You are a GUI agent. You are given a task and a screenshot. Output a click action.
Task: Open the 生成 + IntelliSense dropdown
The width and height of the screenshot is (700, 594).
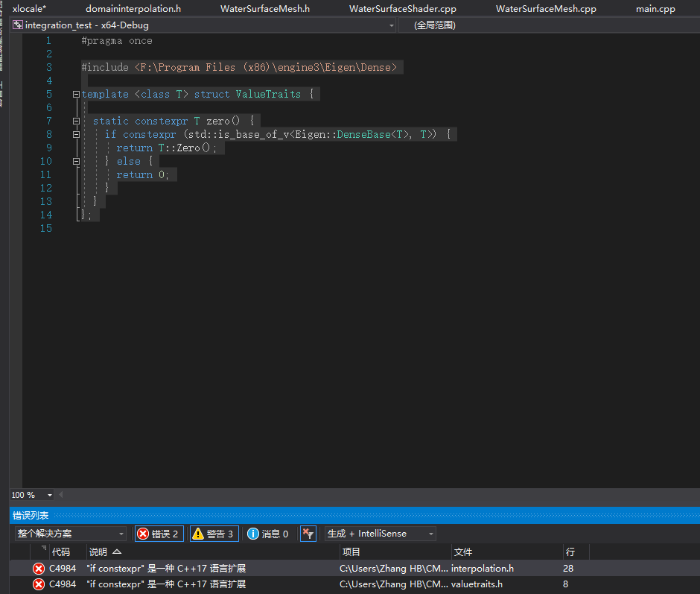[380, 534]
